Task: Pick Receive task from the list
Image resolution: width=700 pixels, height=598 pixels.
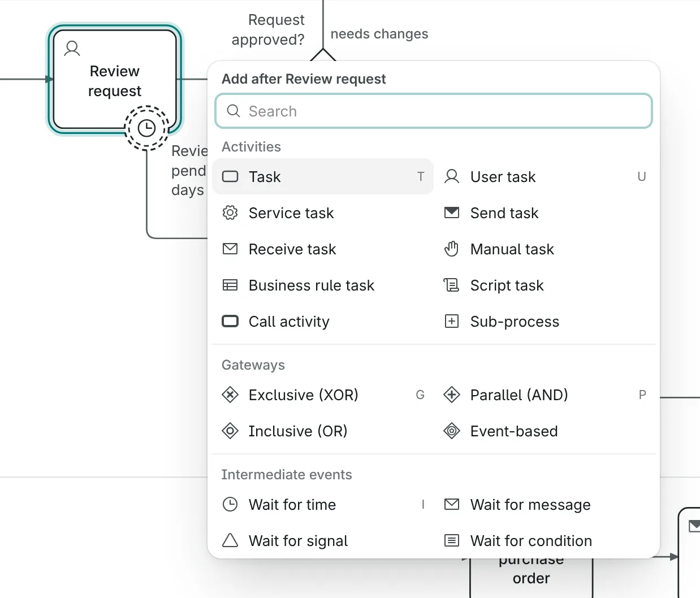Action: tap(323, 249)
